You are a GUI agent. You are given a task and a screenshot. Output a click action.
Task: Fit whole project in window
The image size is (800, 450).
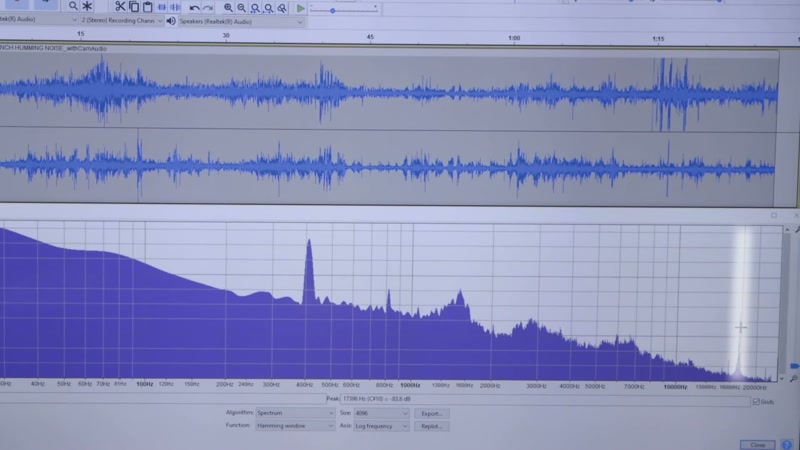pos(268,8)
